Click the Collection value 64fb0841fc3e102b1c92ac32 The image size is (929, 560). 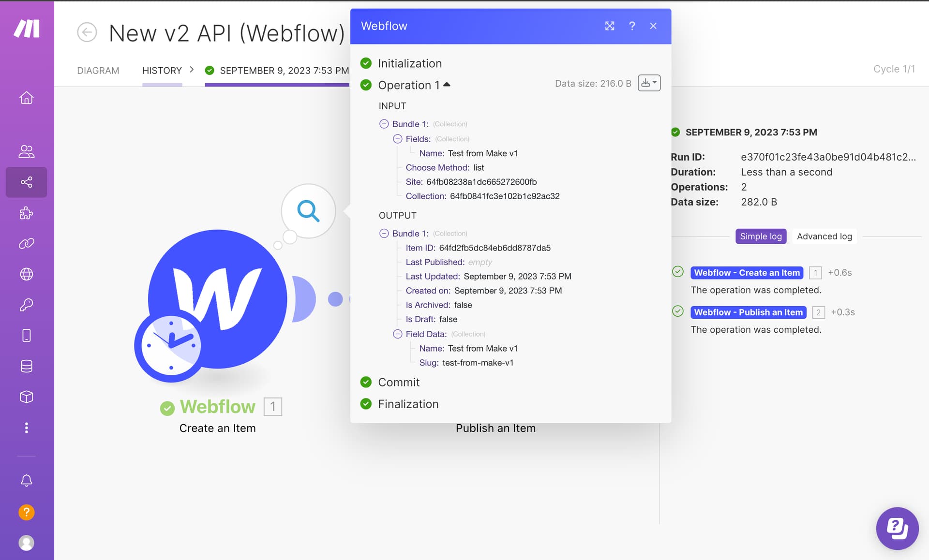[x=505, y=196]
